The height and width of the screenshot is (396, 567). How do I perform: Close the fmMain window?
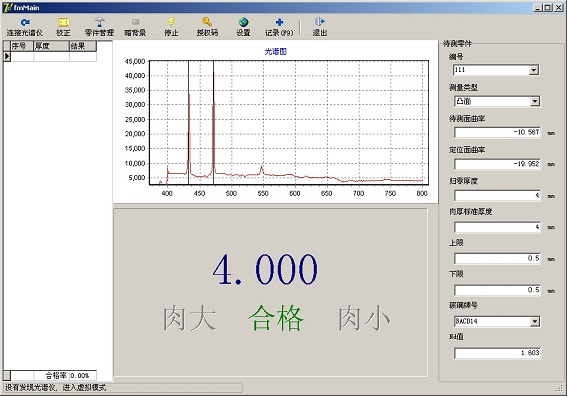558,8
